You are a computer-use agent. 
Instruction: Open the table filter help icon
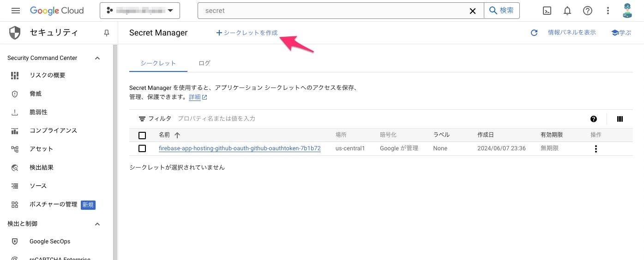pos(594,119)
